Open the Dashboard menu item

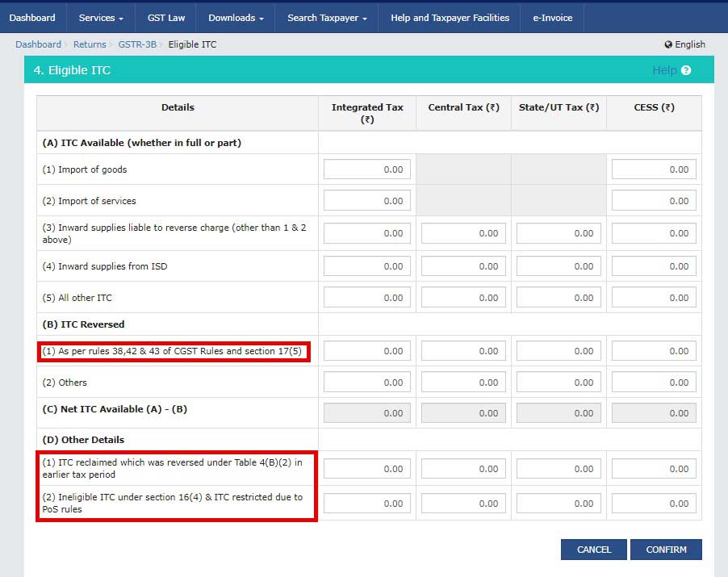(32, 18)
